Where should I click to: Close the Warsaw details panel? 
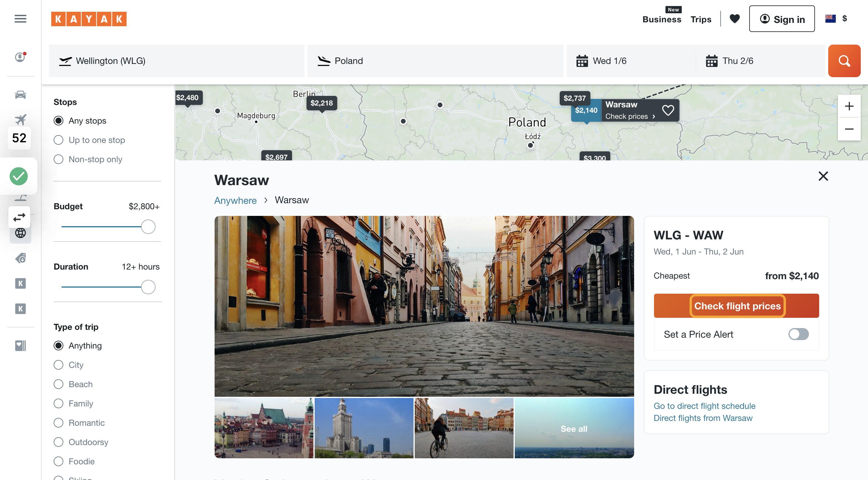(x=823, y=176)
